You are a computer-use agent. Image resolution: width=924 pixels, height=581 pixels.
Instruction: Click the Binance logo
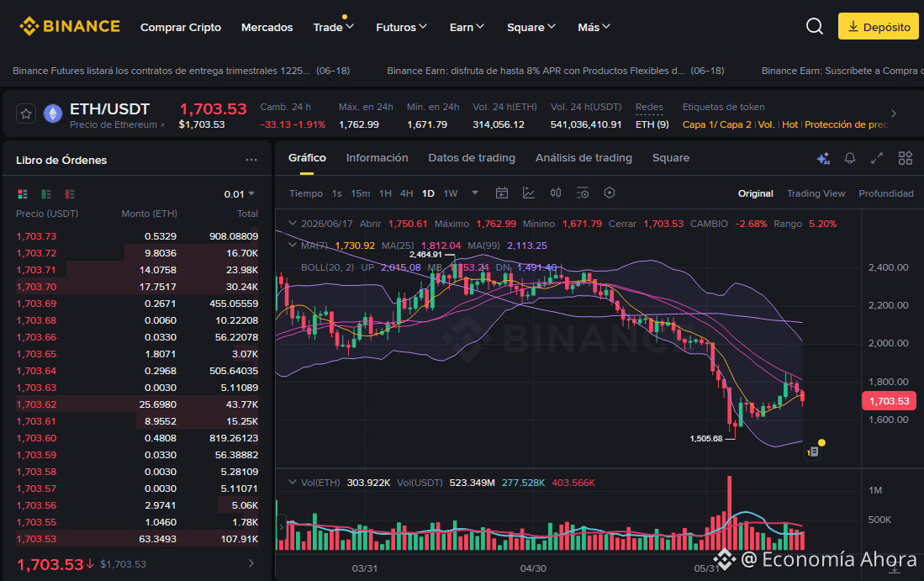[70, 27]
